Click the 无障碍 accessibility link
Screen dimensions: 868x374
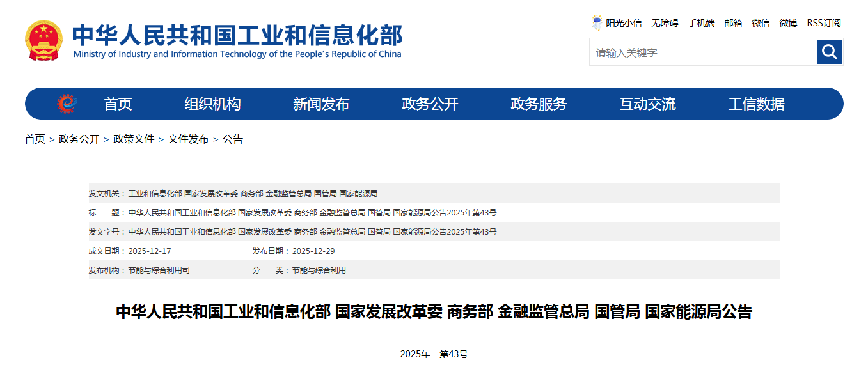click(x=665, y=23)
